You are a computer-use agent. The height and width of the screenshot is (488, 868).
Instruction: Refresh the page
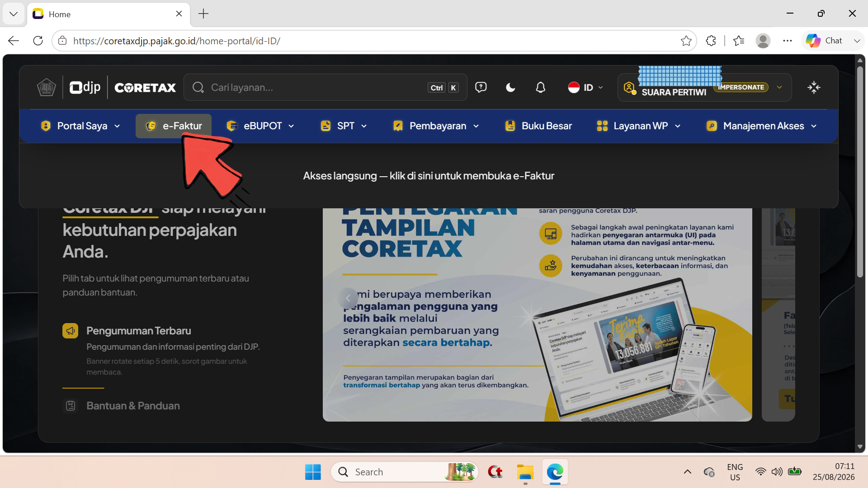coord(38,41)
